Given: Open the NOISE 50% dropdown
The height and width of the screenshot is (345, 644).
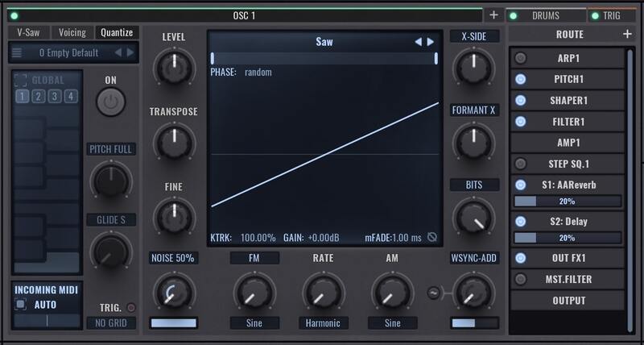Looking at the screenshot, I should pos(173,258).
